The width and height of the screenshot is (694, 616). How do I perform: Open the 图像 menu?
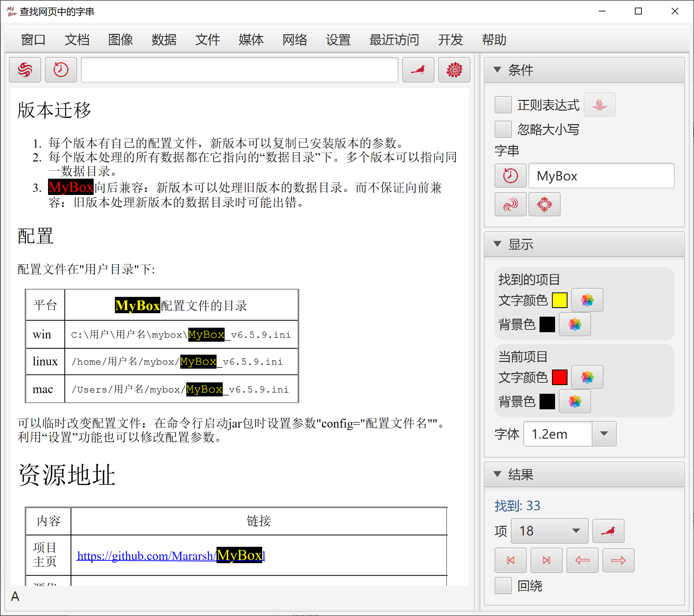tap(120, 39)
